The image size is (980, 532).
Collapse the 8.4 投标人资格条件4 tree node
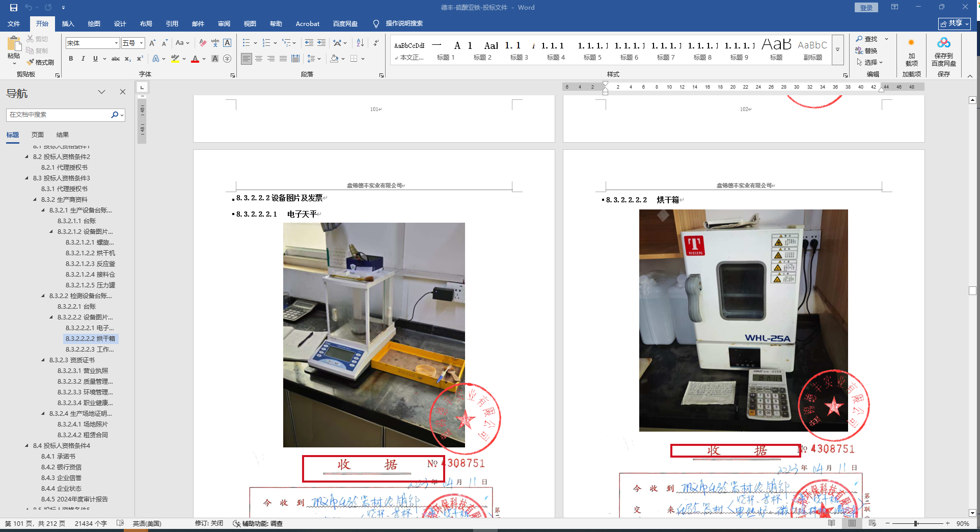pos(27,446)
